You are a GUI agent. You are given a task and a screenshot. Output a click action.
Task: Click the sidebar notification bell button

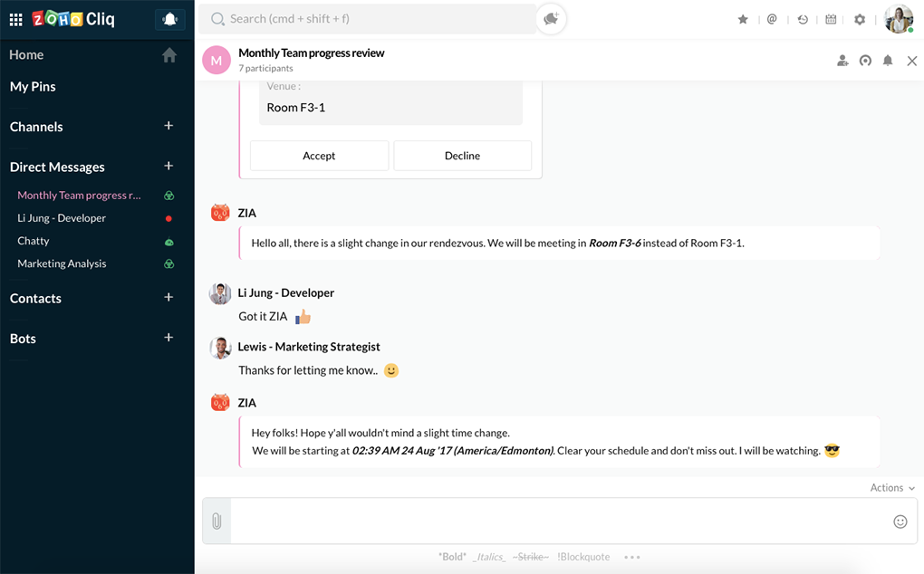tap(169, 19)
